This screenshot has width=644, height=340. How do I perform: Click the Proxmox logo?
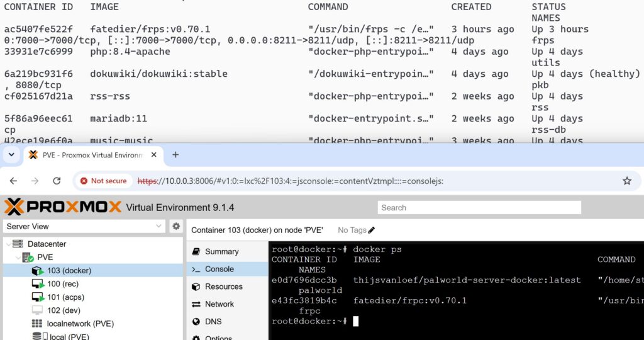click(x=63, y=207)
